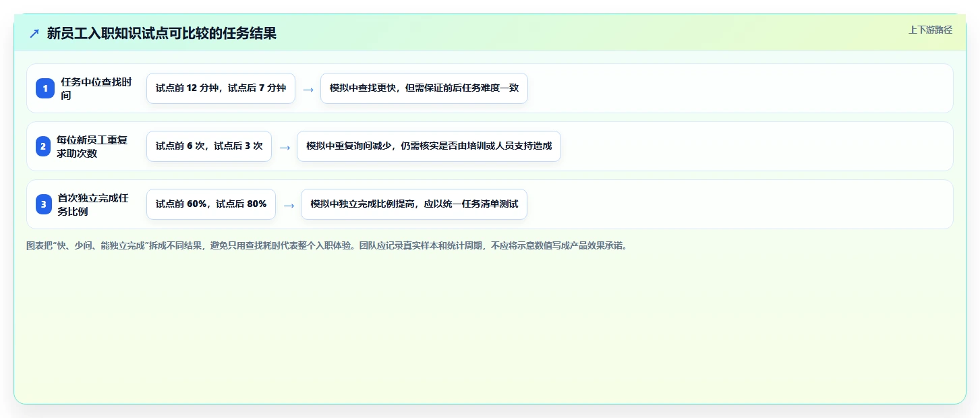Click the 模拟中查找更快 result box
The image size is (980, 418).
[x=424, y=88]
